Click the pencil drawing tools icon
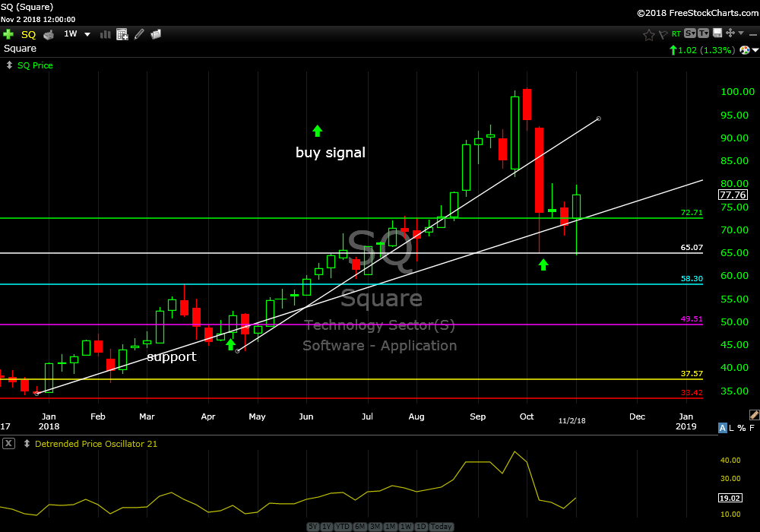The image size is (760, 532). [x=139, y=34]
